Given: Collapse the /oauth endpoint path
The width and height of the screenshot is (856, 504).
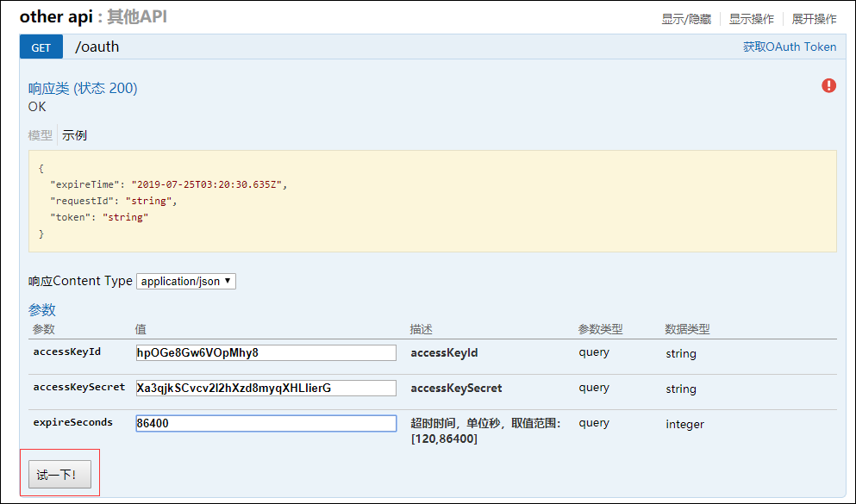Looking at the screenshot, I should point(97,47).
